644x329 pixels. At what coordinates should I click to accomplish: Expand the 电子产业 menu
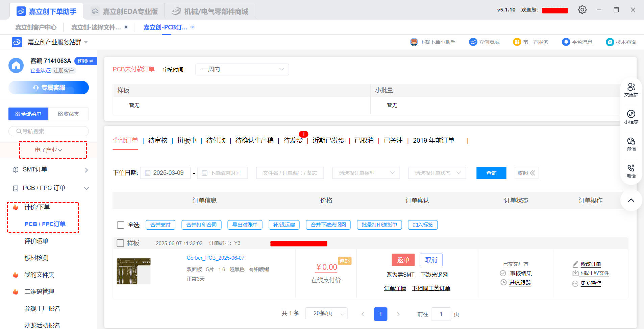pos(49,150)
